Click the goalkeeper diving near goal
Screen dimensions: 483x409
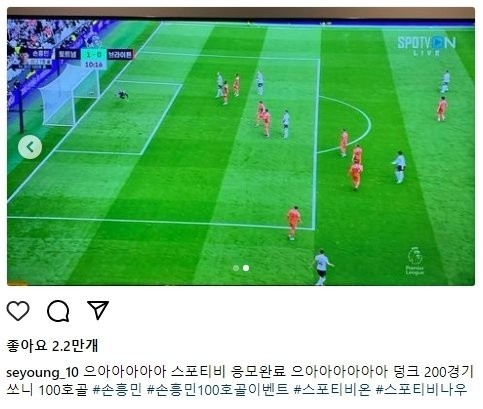coord(122,95)
